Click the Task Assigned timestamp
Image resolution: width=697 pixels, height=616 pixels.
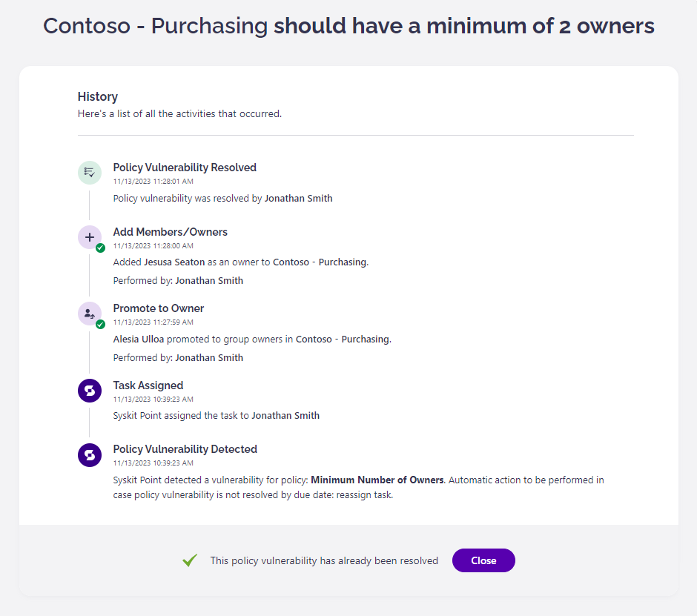tap(153, 400)
